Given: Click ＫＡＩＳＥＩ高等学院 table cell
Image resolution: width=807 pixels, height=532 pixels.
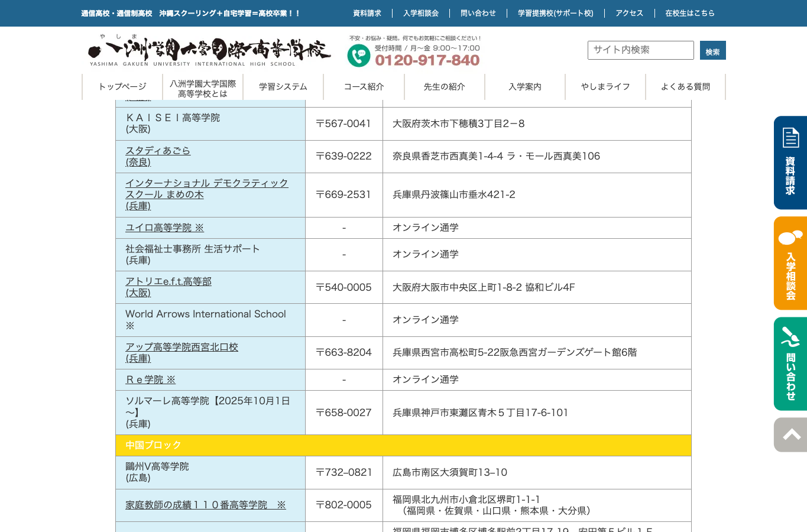Looking at the screenshot, I should [210, 124].
